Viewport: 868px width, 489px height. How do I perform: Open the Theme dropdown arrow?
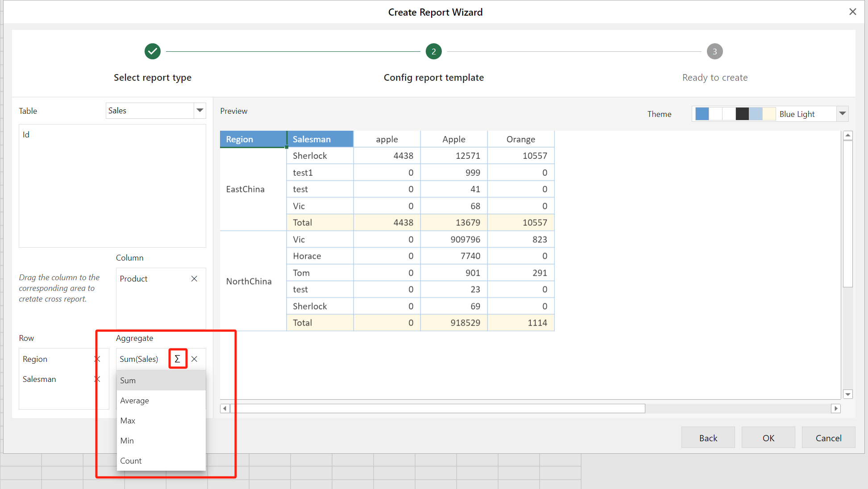coord(842,114)
